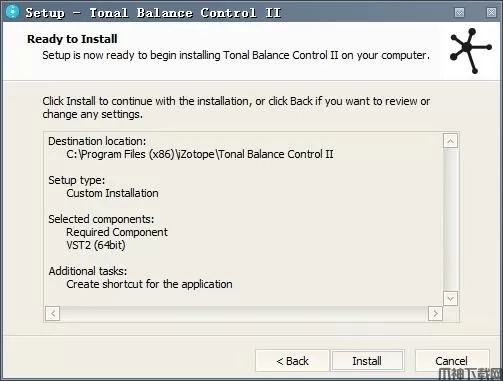The width and height of the screenshot is (503, 381).
Task: Click the Ready to Install heading
Action: click(x=72, y=39)
